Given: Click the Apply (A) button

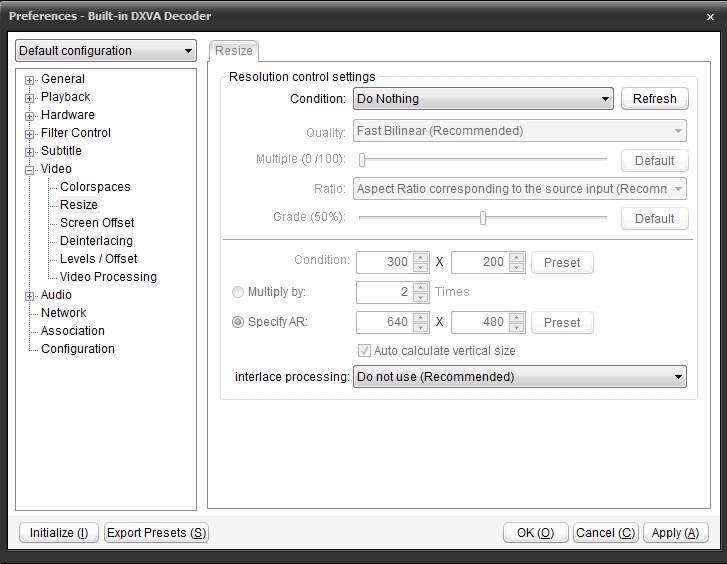Looking at the screenshot, I should coord(676,532).
